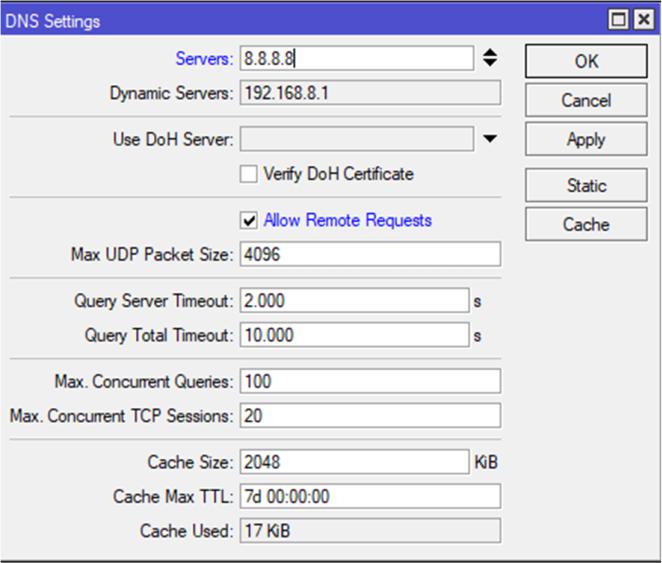Image resolution: width=662 pixels, height=563 pixels.
Task: Click the Use DoH Server text field
Action: click(355, 138)
